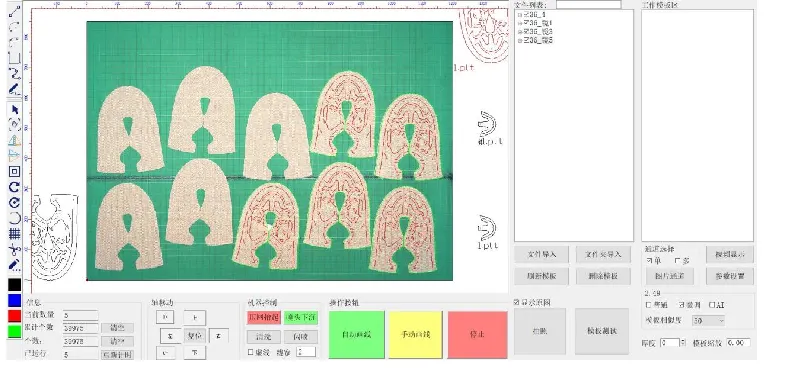Toggle the 多 multi-selection checkbox
This screenshot has height=378, width=797.
point(678,261)
